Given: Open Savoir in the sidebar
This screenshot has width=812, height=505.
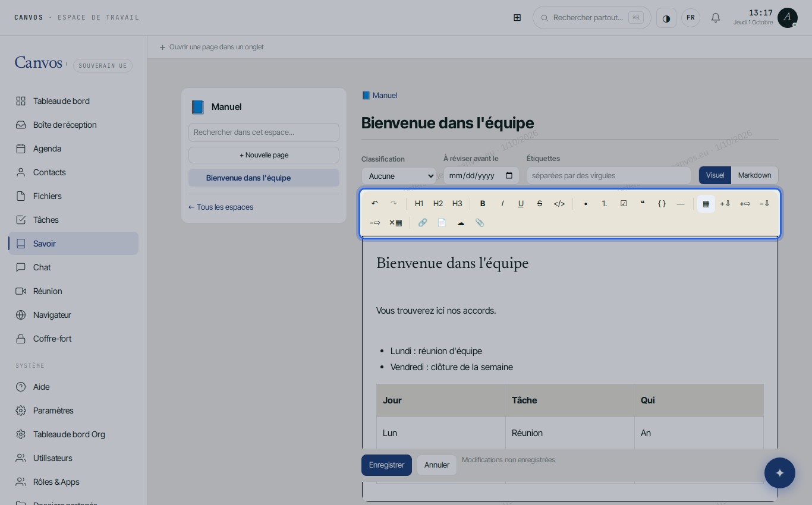Looking at the screenshot, I should (74, 244).
